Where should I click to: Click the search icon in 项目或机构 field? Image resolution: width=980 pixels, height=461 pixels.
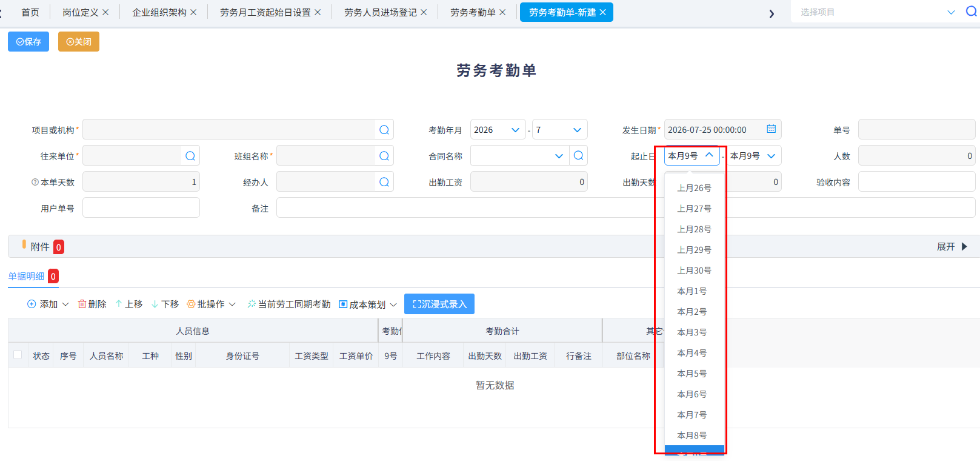pyautogui.click(x=384, y=130)
